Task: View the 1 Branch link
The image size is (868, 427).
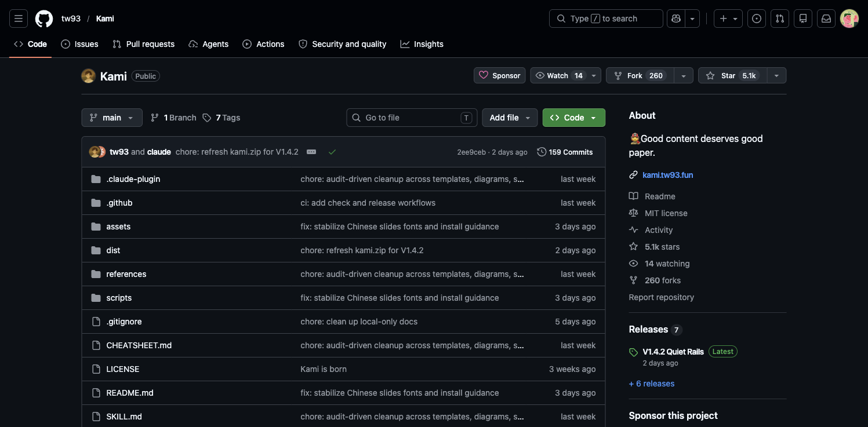Action: 173,118
